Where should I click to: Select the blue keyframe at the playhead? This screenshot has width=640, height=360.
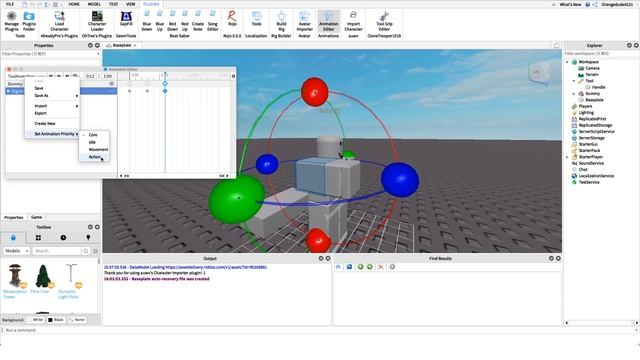pos(165,84)
